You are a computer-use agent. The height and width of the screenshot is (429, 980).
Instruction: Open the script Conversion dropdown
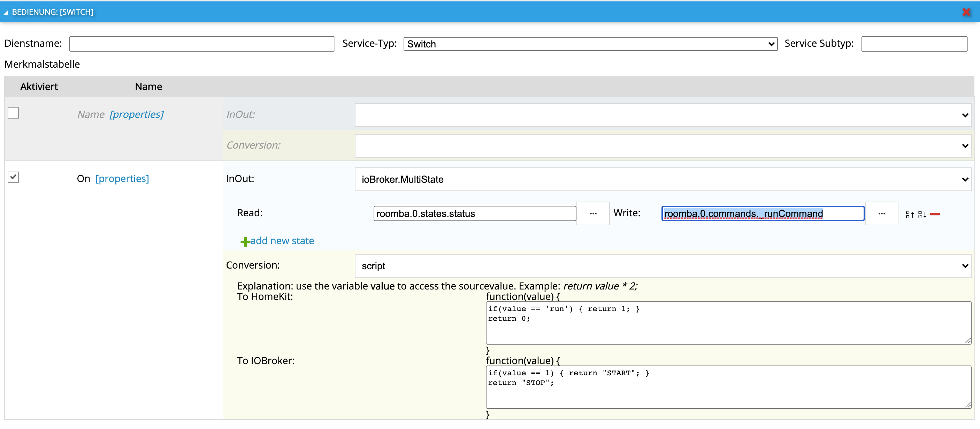click(663, 266)
